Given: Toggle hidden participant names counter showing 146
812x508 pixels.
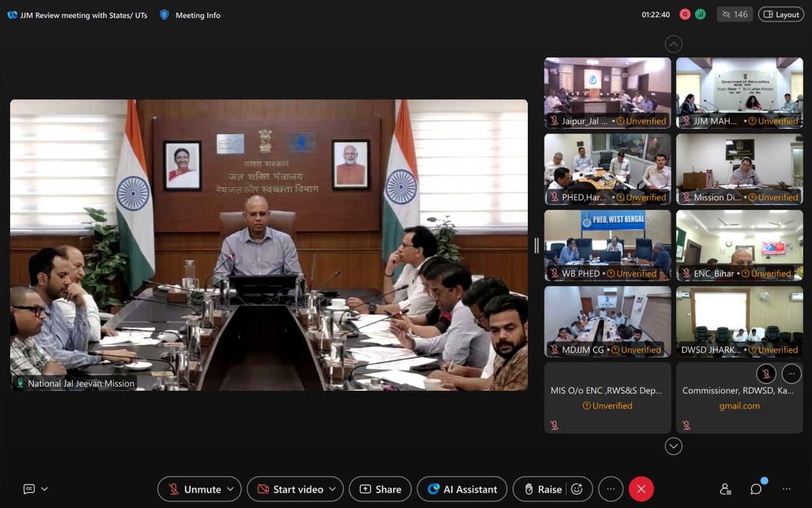Looking at the screenshot, I should pos(735,14).
